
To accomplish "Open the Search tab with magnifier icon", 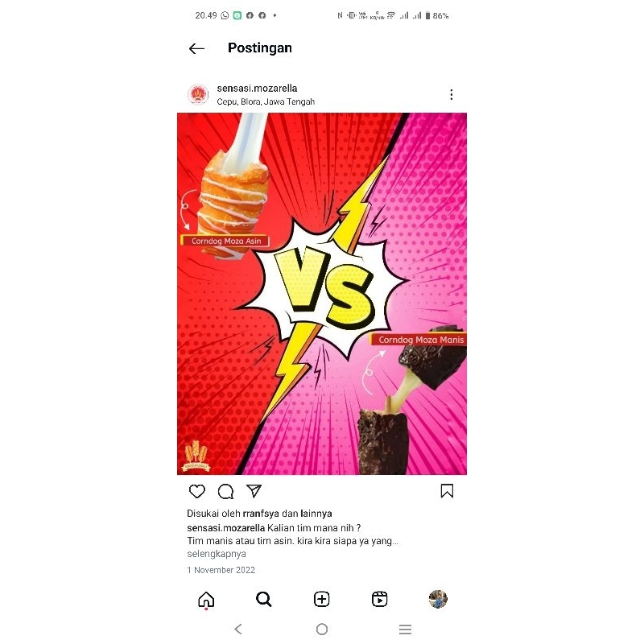I will click(264, 599).
